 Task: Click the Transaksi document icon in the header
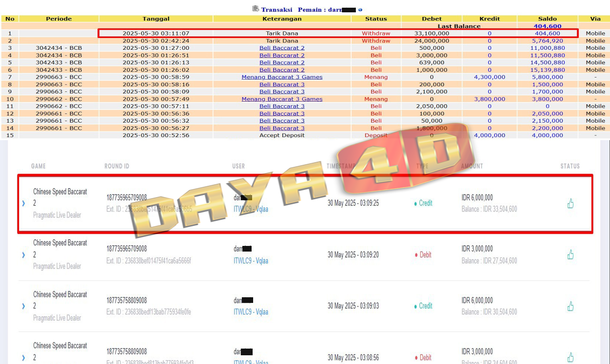[256, 9]
